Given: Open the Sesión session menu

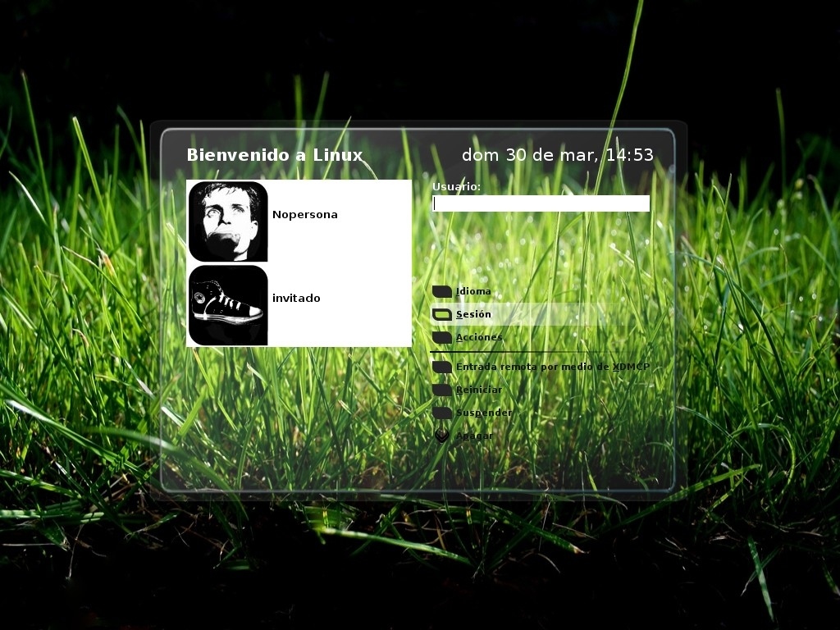Looking at the screenshot, I should tap(473, 314).
